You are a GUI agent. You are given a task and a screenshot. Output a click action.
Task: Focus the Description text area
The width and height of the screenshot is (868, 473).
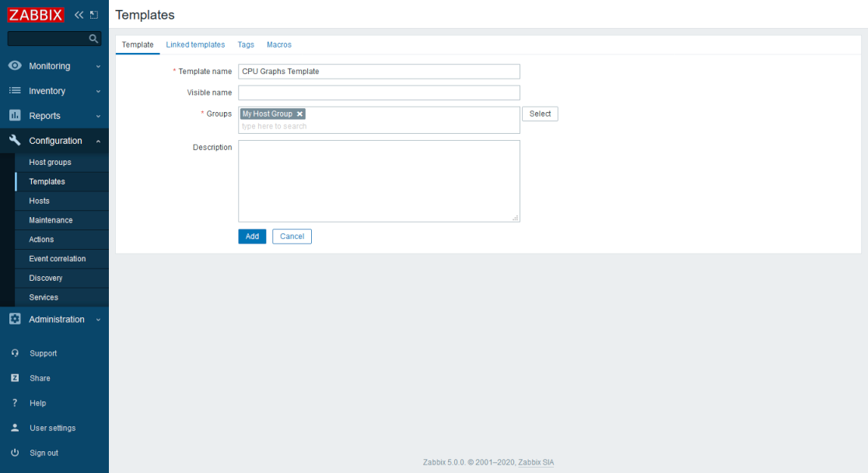380,181
